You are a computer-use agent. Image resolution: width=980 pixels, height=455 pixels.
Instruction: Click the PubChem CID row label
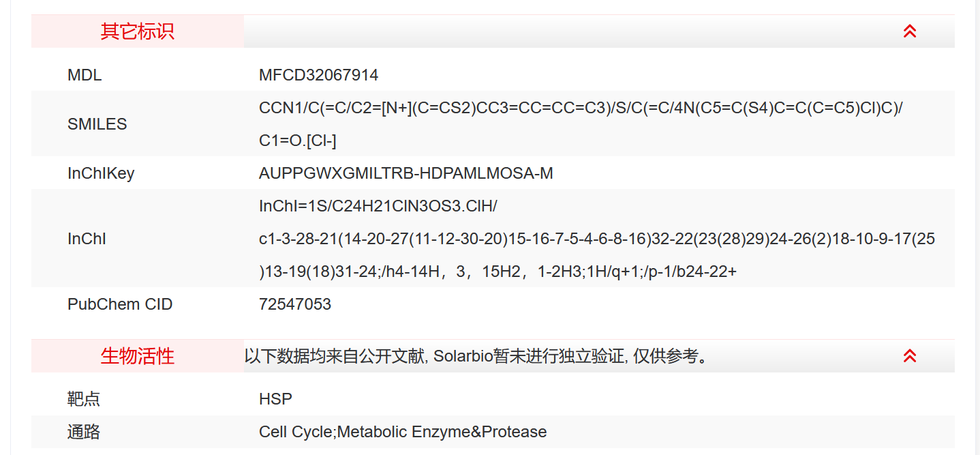(120, 304)
